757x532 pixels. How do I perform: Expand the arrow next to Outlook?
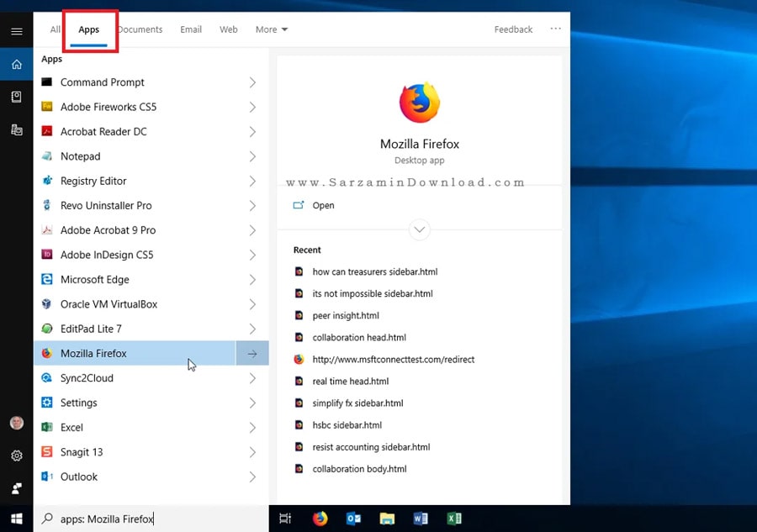(x=252, y=477)
